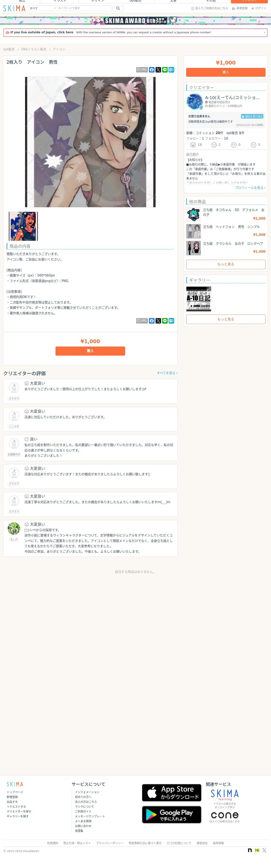This screenshot has height=868, width=271.
Task: Open 法人でご利用の方はこちら link
Action: pyautogui.click(x=210, y=8)
